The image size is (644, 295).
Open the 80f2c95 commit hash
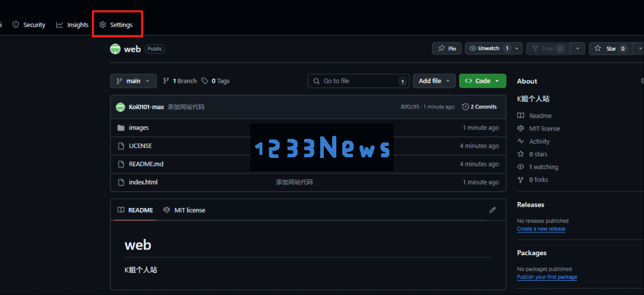click(410, 107)
